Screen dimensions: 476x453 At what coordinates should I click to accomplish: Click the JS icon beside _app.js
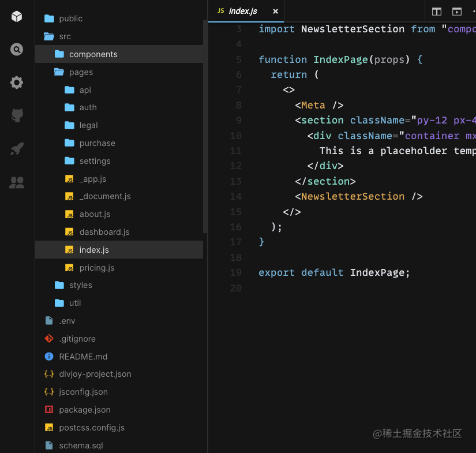click(x=69, y=179)
